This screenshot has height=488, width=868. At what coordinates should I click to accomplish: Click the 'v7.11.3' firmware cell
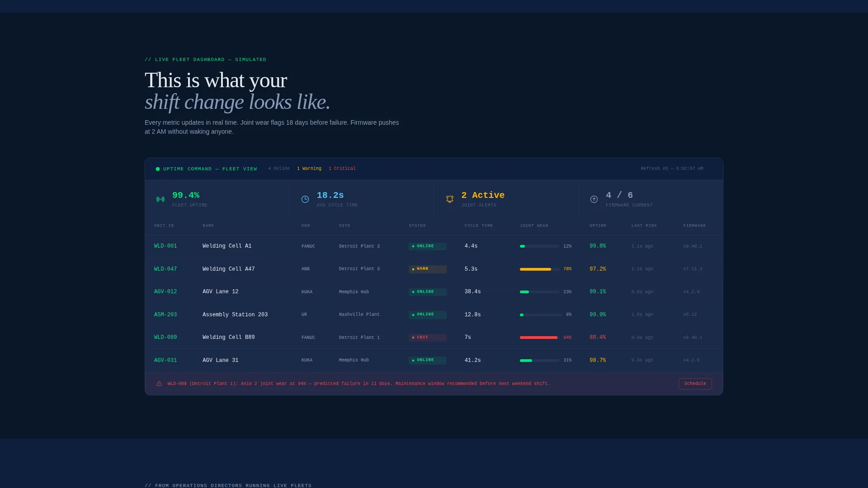point(693,269)
